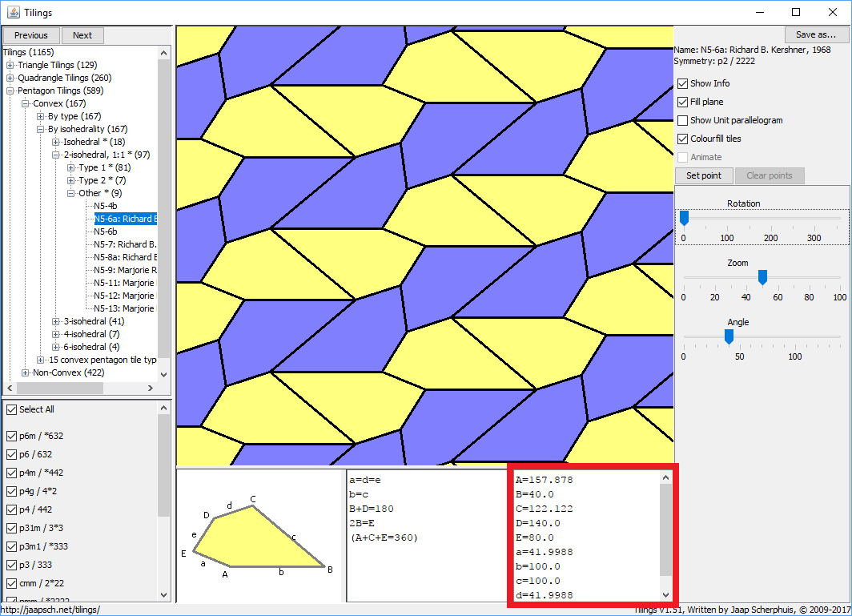This screenshot has width=852, height=616.
Task: Uncheck the Show Info checkbox
Action: click(683, 84)
